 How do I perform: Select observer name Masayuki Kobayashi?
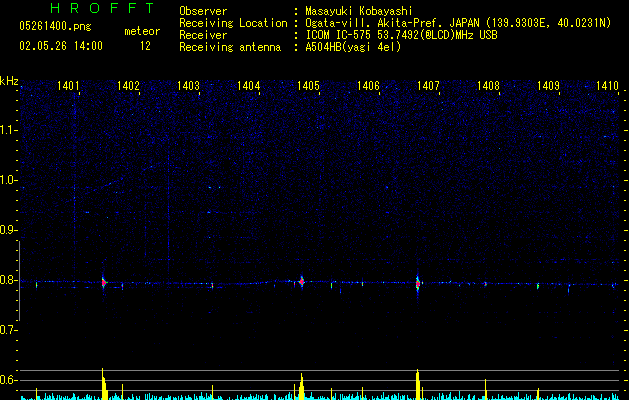pos(359,11)
